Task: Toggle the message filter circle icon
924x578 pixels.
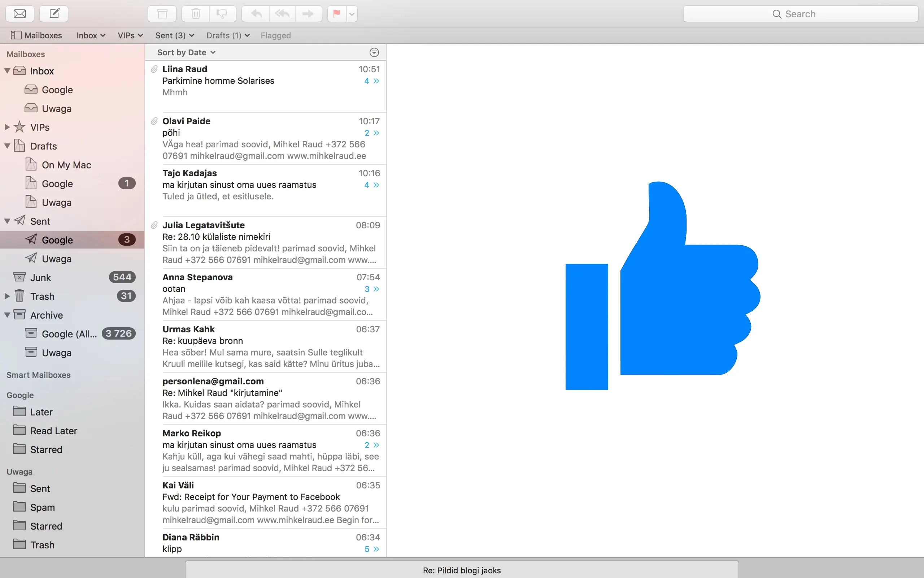Action: [374, 52]
